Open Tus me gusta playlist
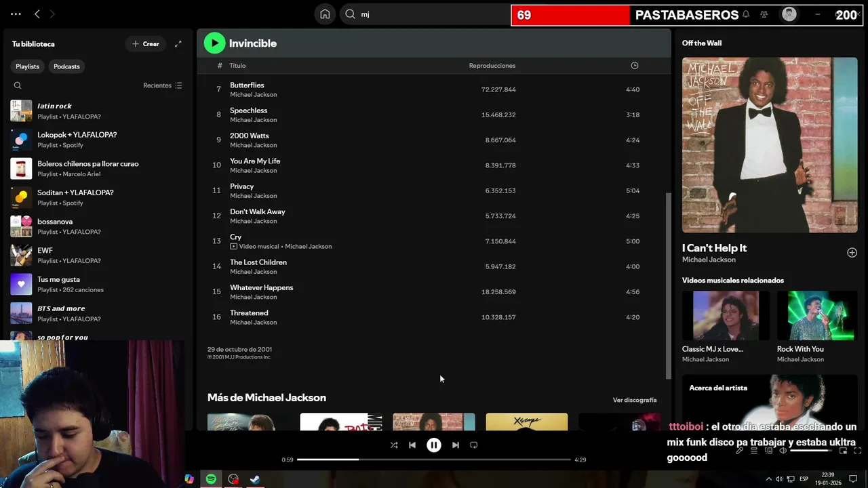Image resolution: width=868 pixels, height=488 pixels. click(98, 284)
